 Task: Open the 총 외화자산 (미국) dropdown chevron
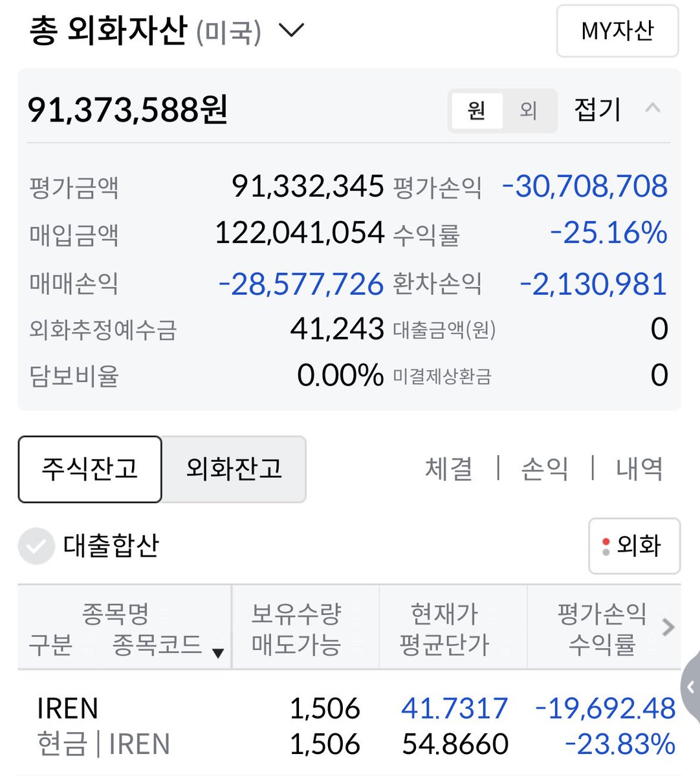(290, 30)
